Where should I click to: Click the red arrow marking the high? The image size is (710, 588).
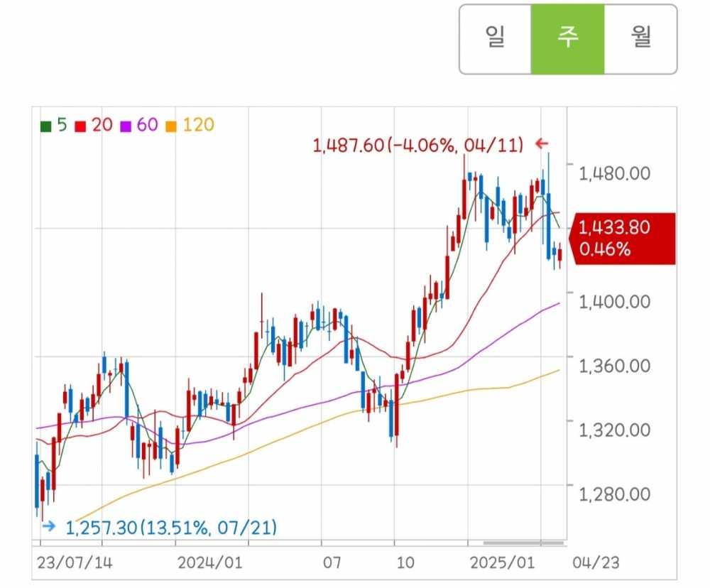tap(542, 144)
